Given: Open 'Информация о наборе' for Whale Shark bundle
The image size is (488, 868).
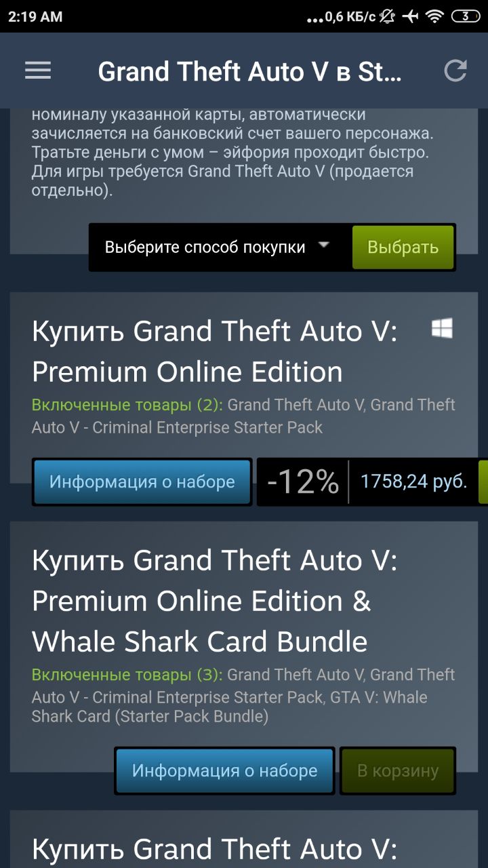Looking at the screenshot, I should coord(224,771).
